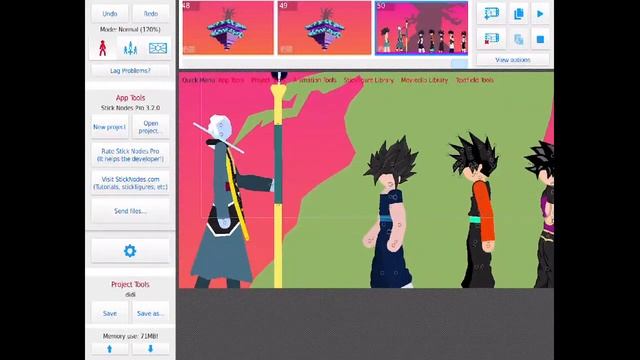Open Textfield Tools in quick menu
The height and width of the screenshot is (360, 640).
(x=475, y=80)
